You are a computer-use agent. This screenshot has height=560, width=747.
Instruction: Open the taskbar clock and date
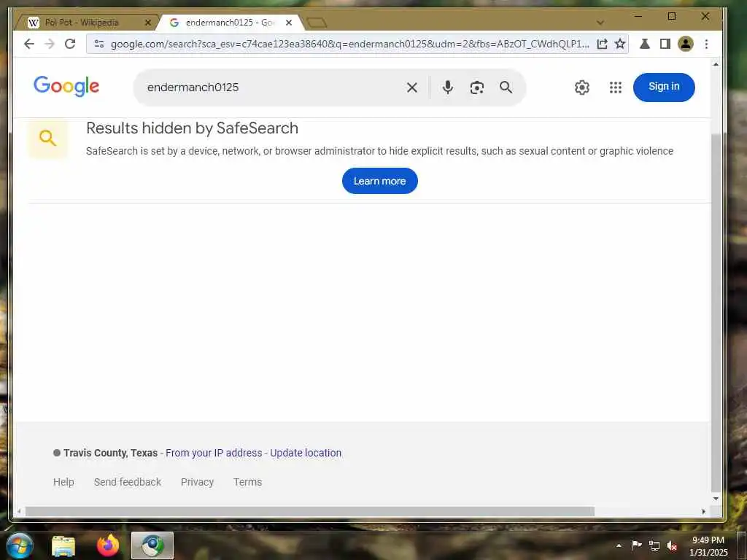708,546
